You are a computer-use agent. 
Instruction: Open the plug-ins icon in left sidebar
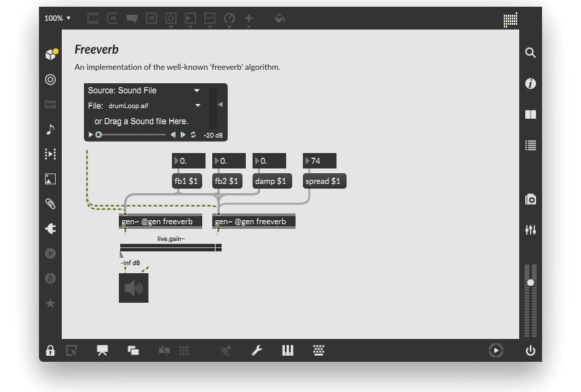click(x=50, y=228)
